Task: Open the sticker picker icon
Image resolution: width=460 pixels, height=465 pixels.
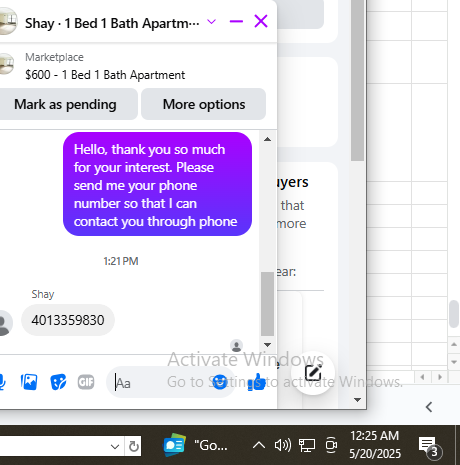Action: tap(58, 382)
